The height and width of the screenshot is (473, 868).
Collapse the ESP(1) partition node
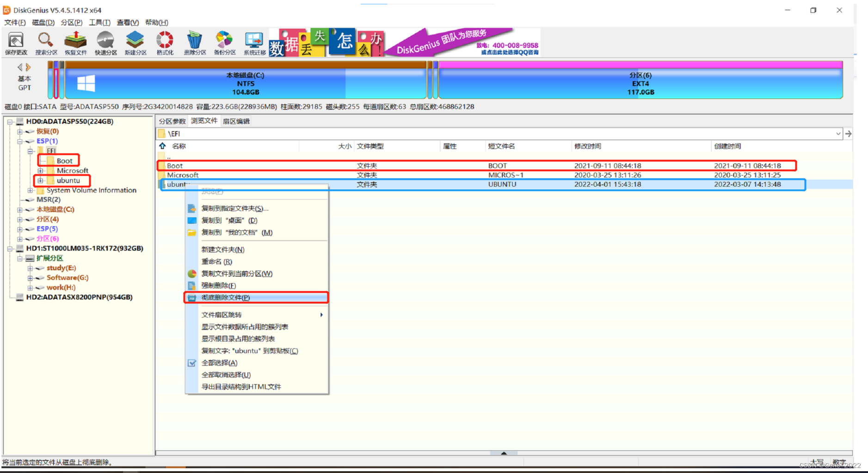click(20, 141)
